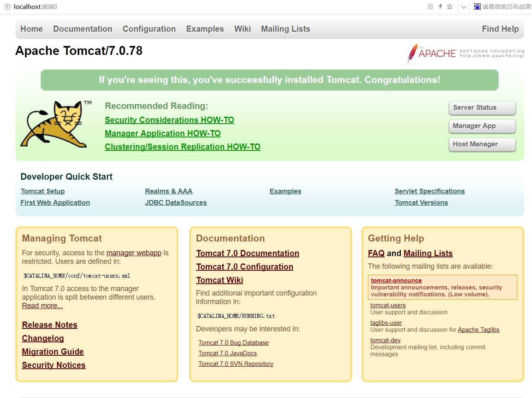
Task: Open the FAQ link
Action: (376, 253)
